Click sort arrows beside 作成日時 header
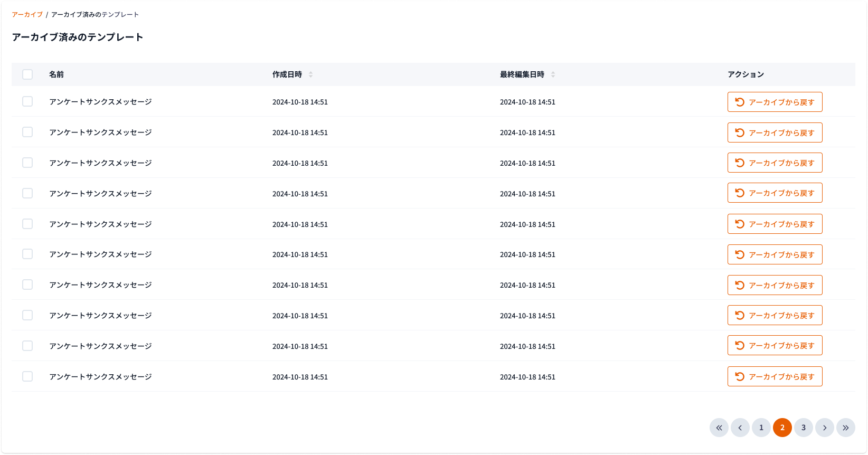 tap(310, 74)
